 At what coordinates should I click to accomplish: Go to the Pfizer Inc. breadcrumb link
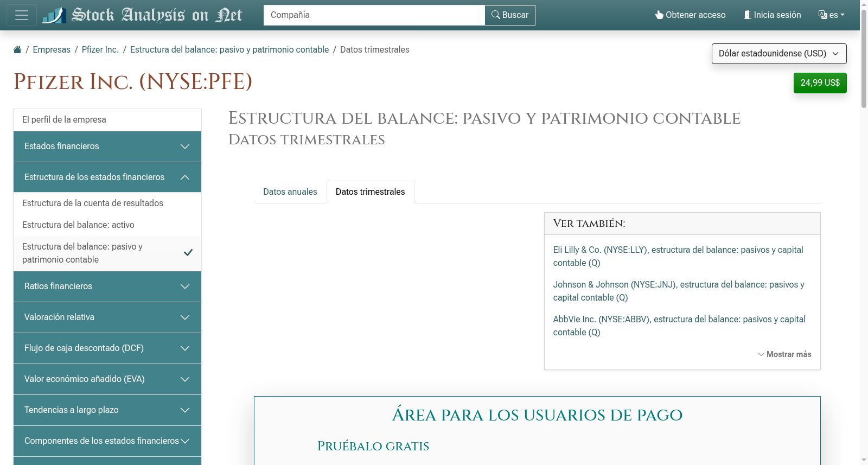pyautogui.click(x=100, y=49)
